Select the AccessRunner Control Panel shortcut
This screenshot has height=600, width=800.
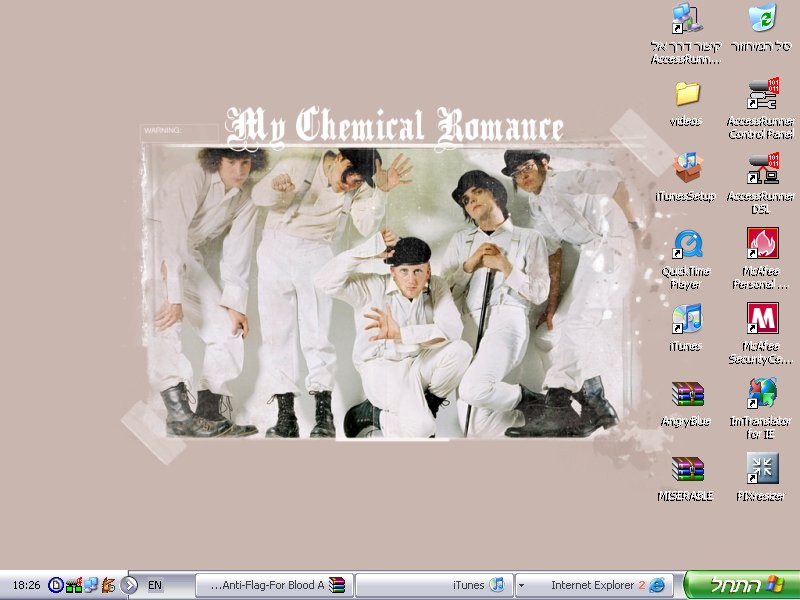click(x=762, y=95)
